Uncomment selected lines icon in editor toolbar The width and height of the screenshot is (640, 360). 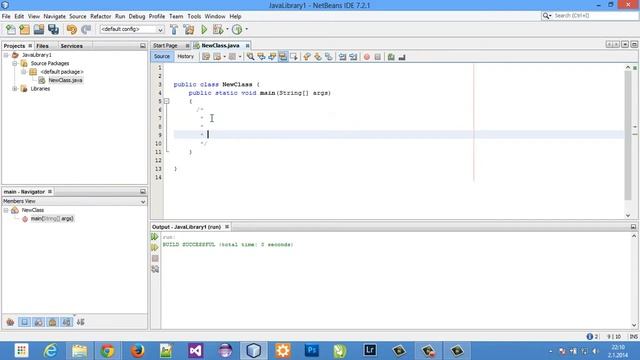(402, 57)
